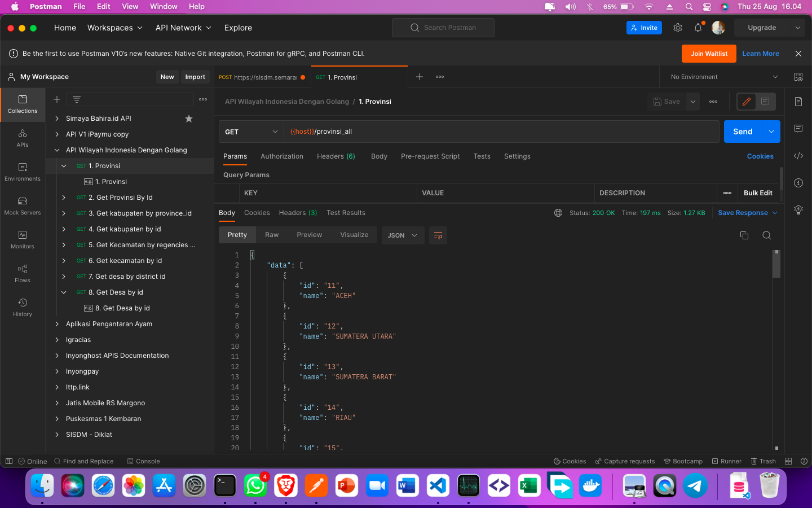The image size is (812, 508).
Task: Open the History panel
Action: point(22,306)
